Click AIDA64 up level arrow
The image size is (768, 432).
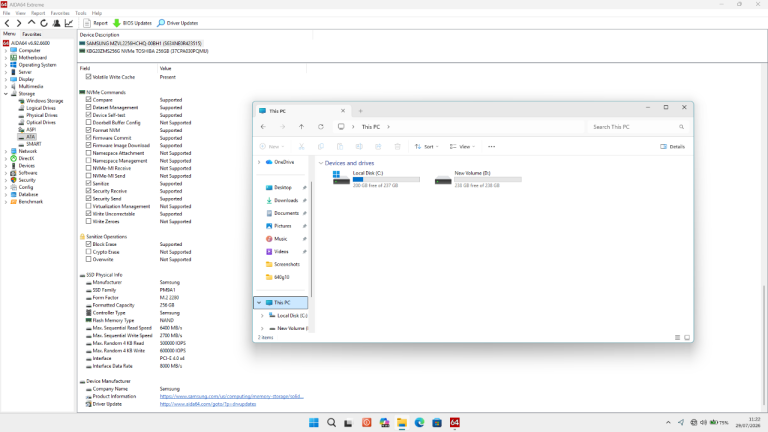tap(31, 23)
